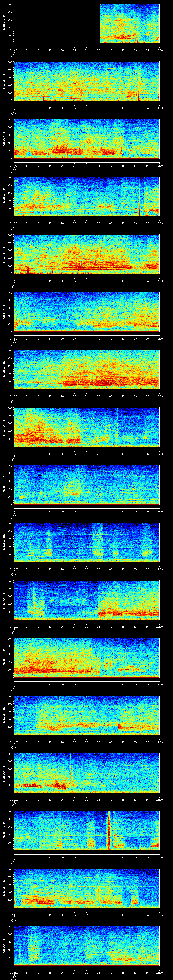The image size is (173, 980).
Task: Click the '10:12:00' start time label
Action: click(13, 223)
